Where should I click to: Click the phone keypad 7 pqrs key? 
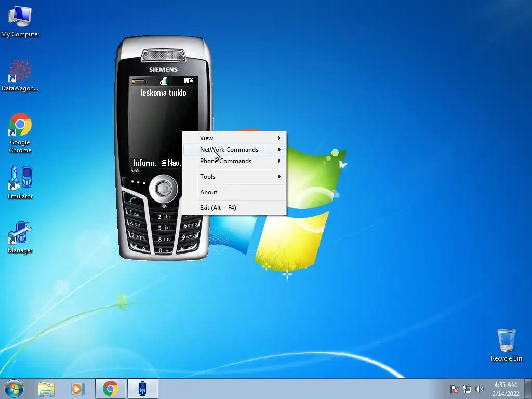137,236
